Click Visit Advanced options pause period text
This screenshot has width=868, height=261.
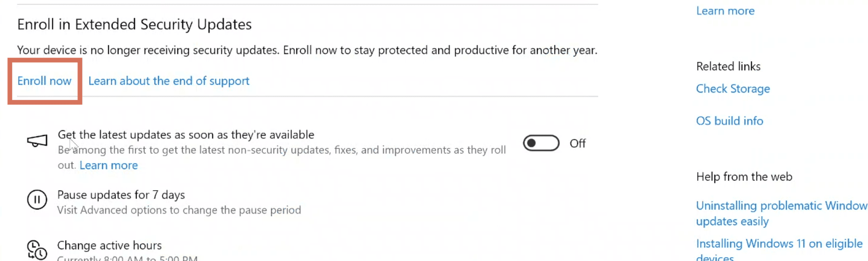[x=179, y=210]
